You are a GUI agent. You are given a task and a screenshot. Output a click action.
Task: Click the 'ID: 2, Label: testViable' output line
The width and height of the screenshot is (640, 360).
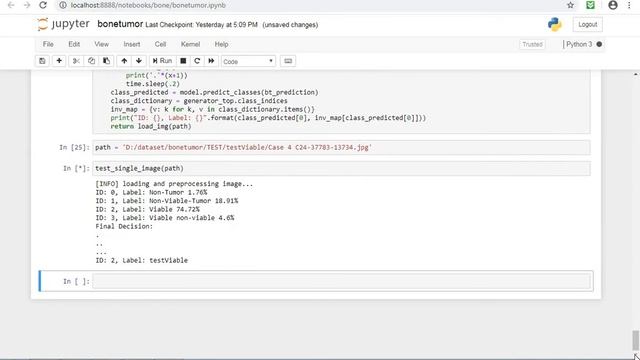(142, 260)
